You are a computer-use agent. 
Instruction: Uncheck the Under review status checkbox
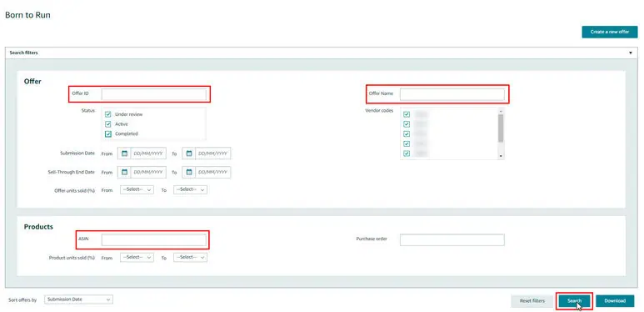108,114
